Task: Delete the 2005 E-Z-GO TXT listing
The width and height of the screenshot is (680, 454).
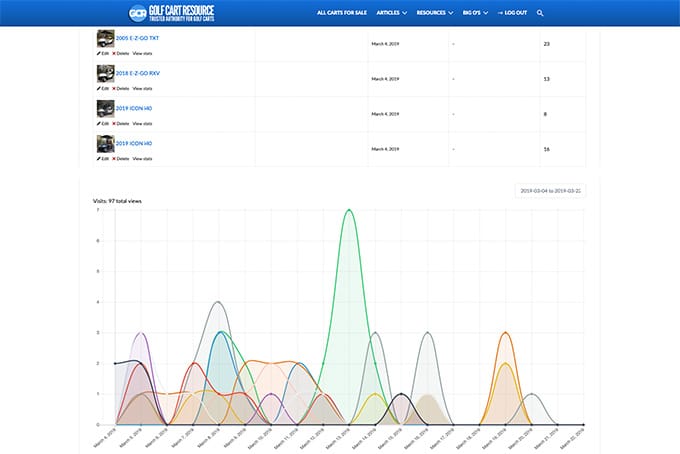Action: click(x=120, y=52)
